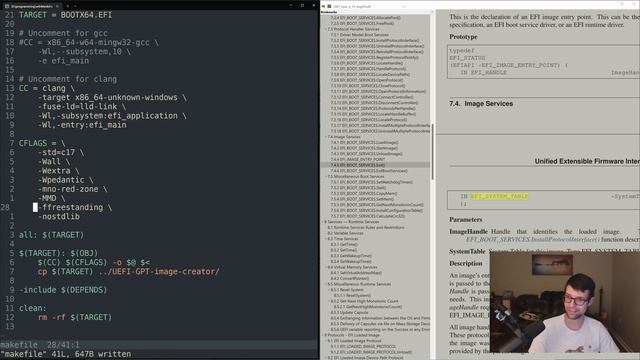Open bookmark 7.3.7 HandleProtocol()

click(368, 69)
